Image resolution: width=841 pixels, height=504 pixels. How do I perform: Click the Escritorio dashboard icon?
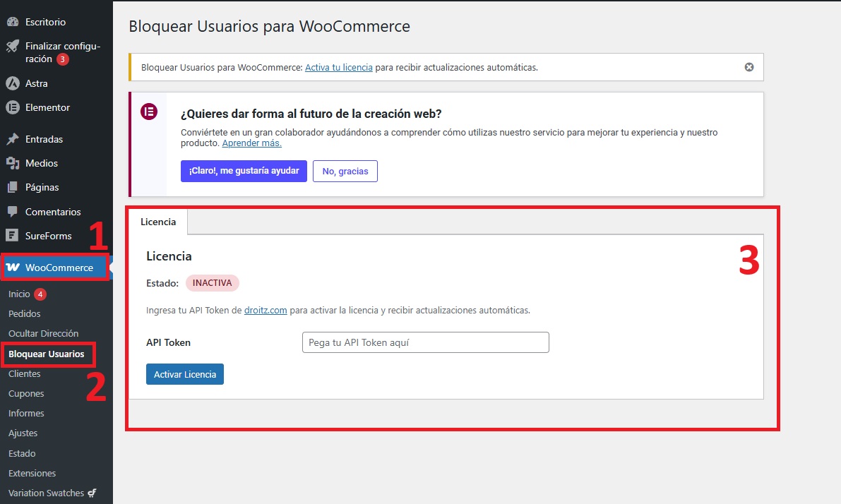12,22
